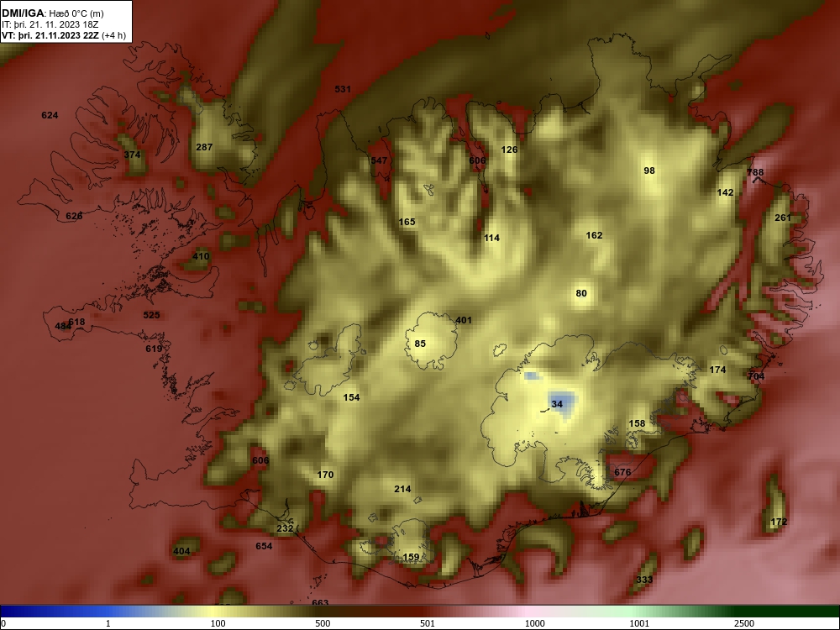
Task: Click the map value 624
Action: (50, 115)
